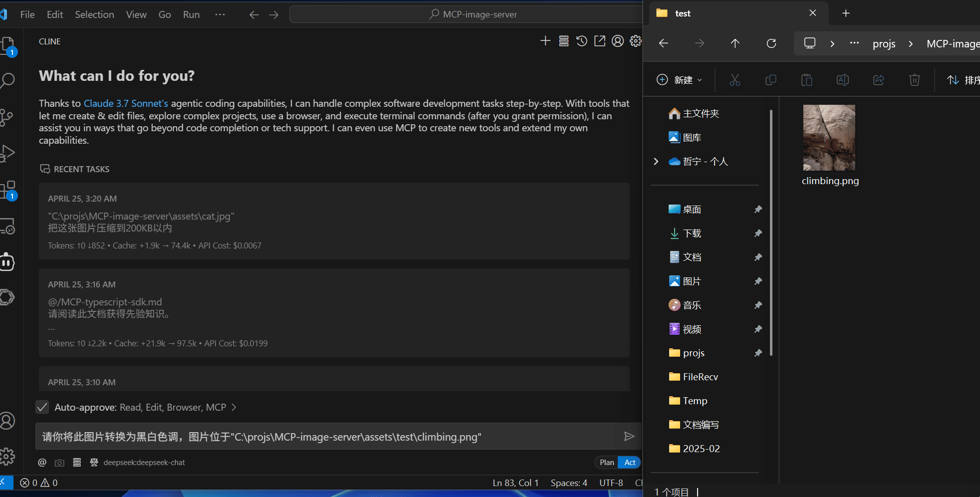Open Cline settings gear icon
Viewport: 980px width, 497px height.
635,41
